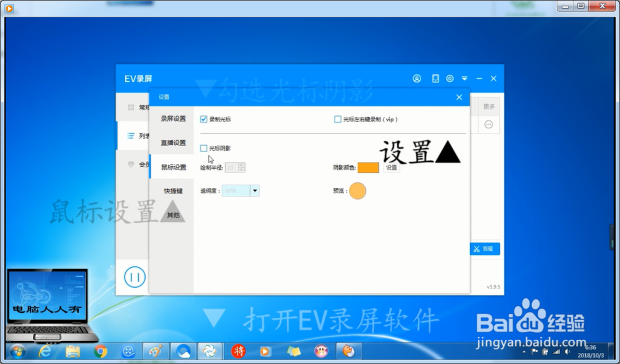
Task: Click the 剪辑 scissors button
Action: click(485, 249)
